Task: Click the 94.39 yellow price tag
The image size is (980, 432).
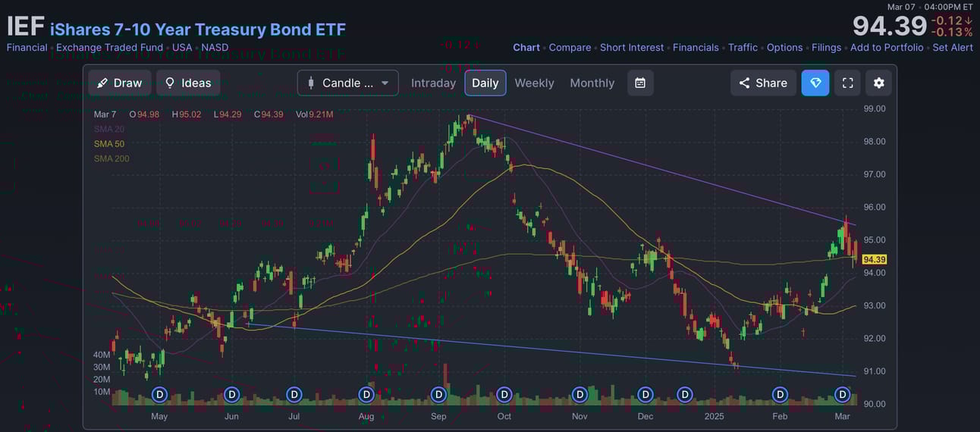Action: pyautogui.click(x=875, y=259)
